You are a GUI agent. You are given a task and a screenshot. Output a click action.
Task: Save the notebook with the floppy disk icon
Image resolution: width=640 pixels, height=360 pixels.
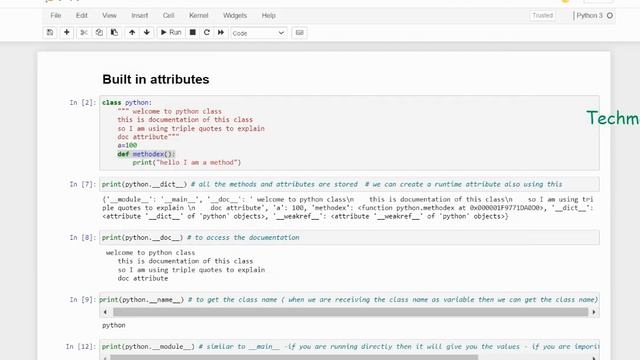pyautogui.click(x=50, y=32)
